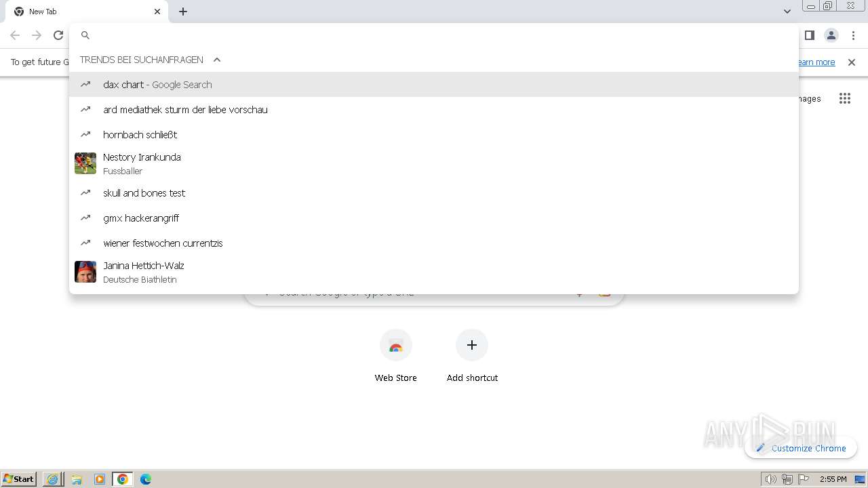The image size is (868, 488).
Task: Open the Google apps grid
Action: coord(844,99)
